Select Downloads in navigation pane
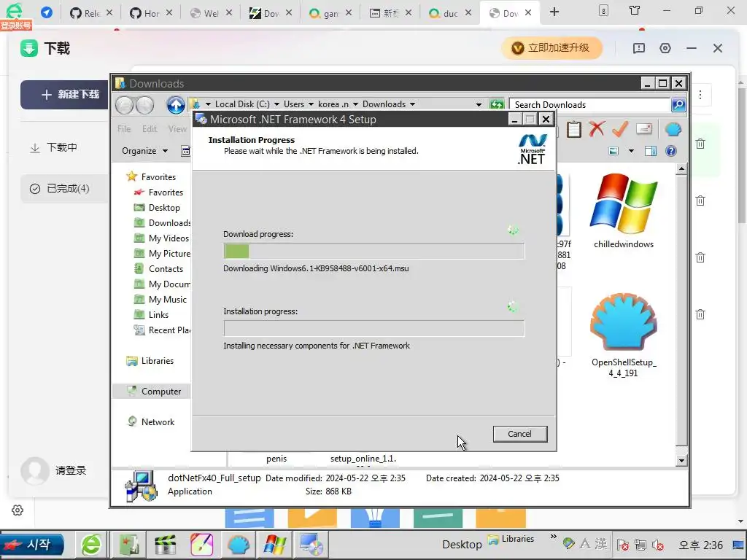747x560 pixels. (162, 223)
